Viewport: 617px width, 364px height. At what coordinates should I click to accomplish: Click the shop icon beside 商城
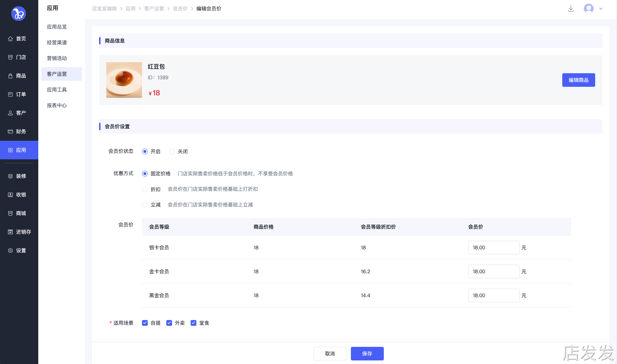pos(10,213)
